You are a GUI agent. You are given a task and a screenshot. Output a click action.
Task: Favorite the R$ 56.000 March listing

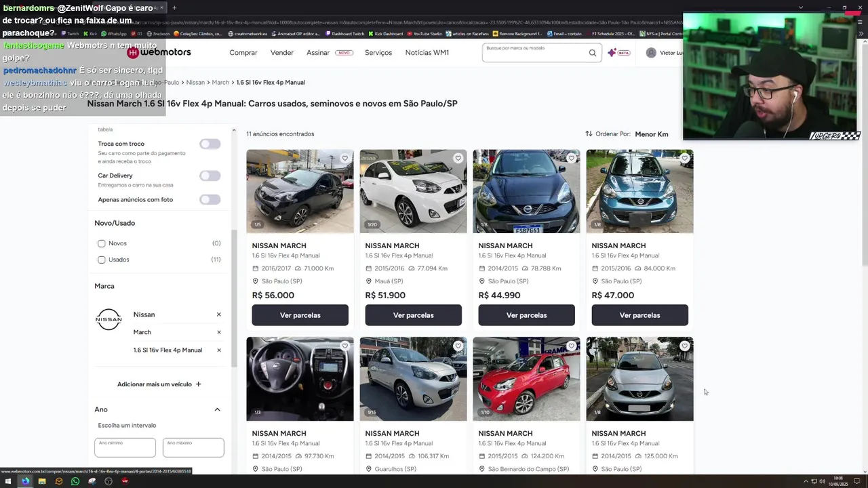344,158
